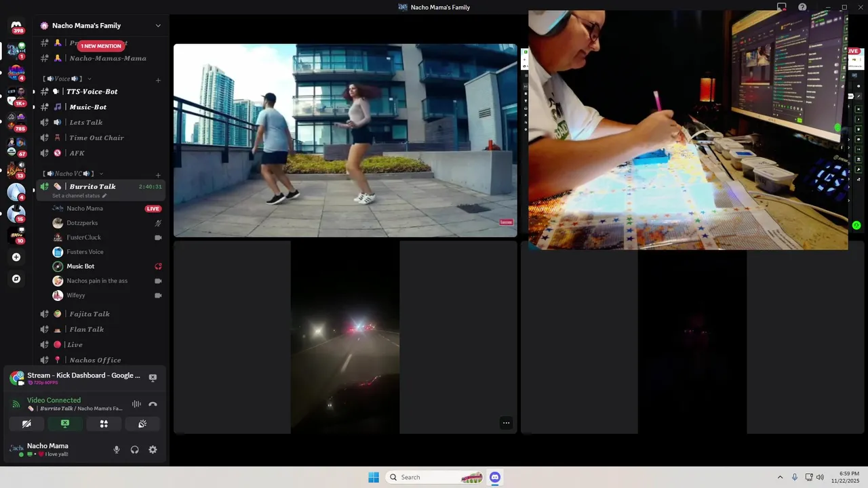The height and width of the screenshot is (488, 868).
Task: Focus the night road video tile
Action: pyautogui.click(x=345, y=337)
